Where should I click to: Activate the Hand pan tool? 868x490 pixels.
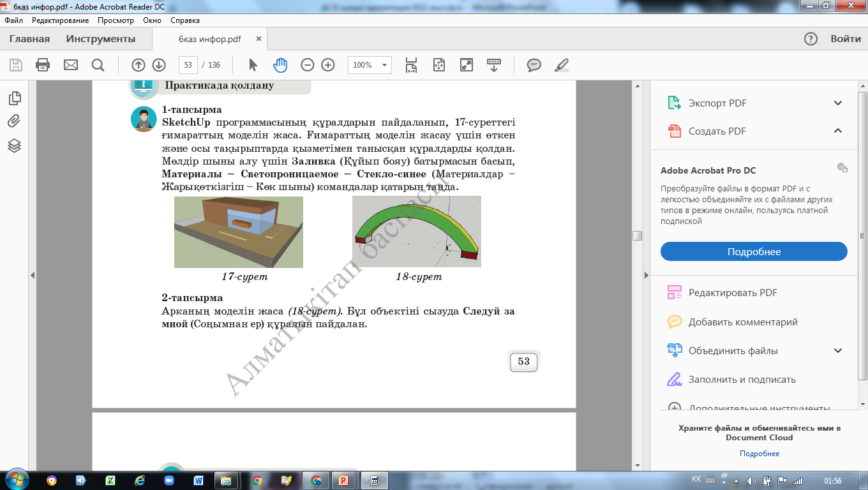[x=281, y=65]
